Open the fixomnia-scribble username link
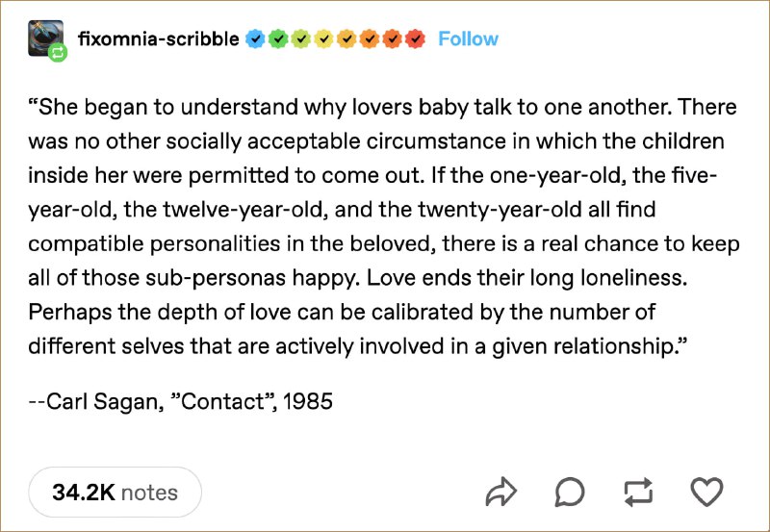Screen dimensions: 770x532 158,38
